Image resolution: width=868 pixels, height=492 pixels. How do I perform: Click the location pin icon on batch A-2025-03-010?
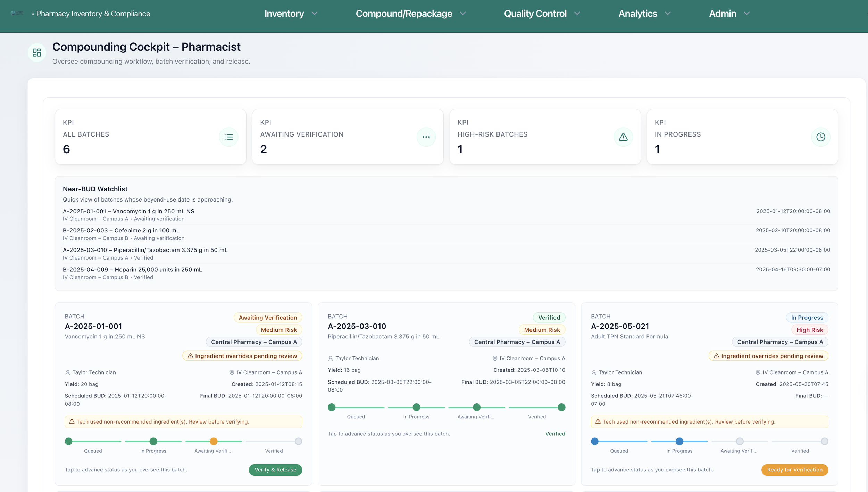click(x=495, y=358)
